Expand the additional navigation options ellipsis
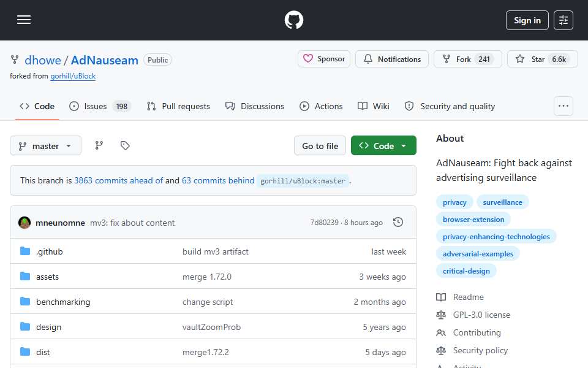 coord(563,106)
